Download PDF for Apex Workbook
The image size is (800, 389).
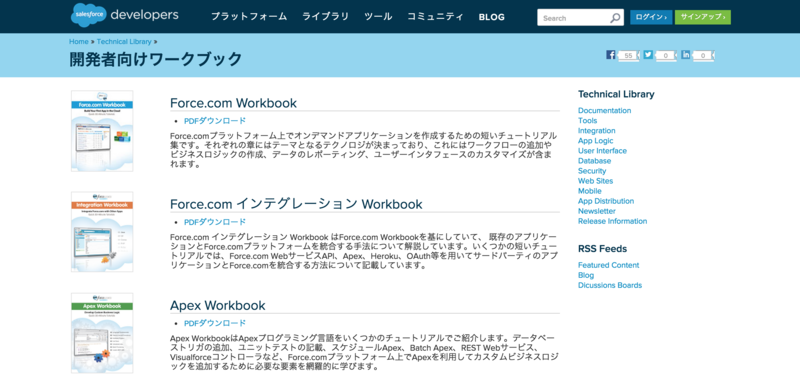(x=215, y=323)
